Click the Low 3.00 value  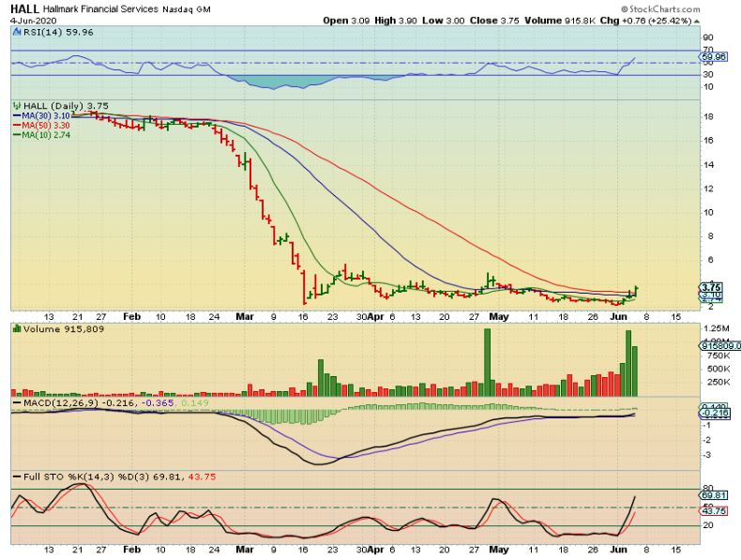point(444,21)
